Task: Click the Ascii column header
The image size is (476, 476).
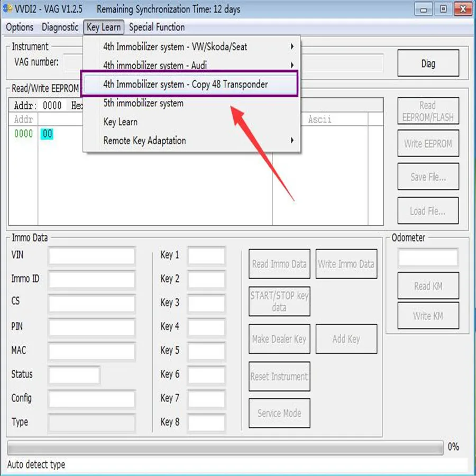Action: (x=320, y=119)
